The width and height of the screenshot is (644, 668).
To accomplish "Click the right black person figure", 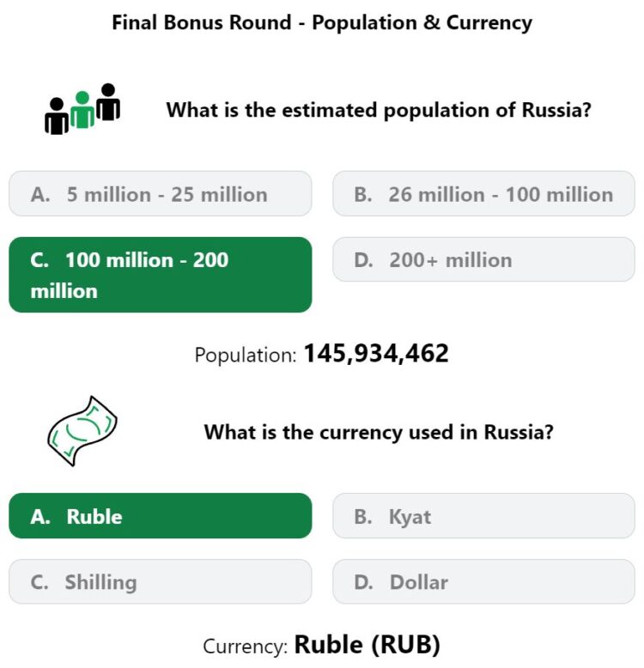I will 108,102.
